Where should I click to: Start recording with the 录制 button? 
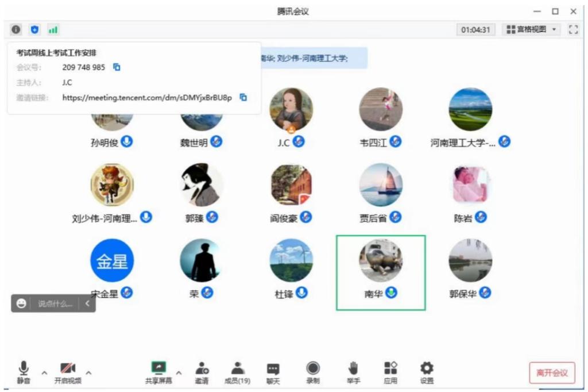313,372
